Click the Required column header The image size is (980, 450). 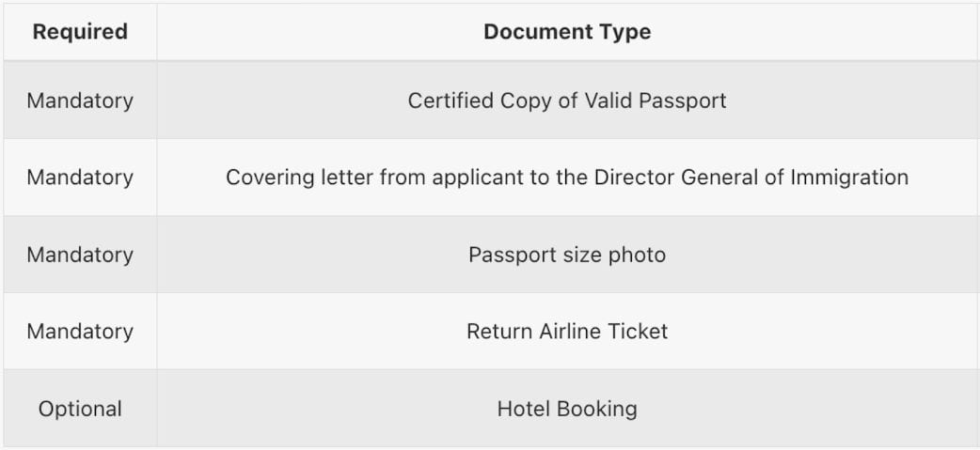tap(80, 32)
